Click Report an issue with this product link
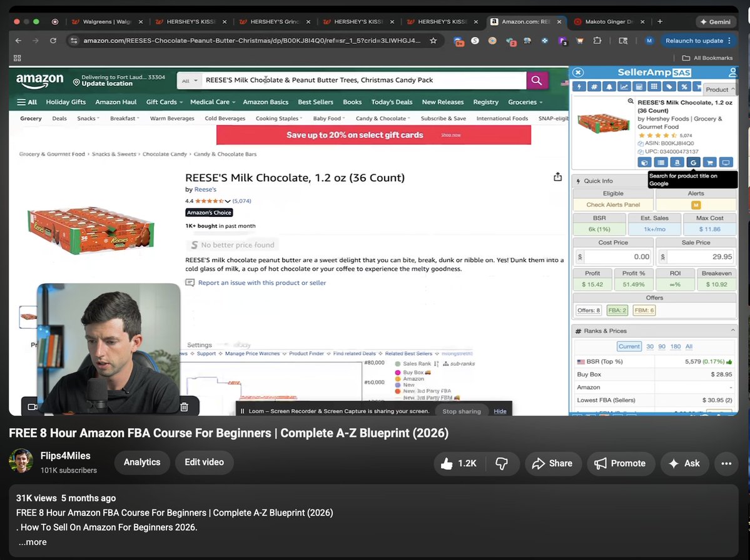 pyautogui.click(x=261, y=283)
